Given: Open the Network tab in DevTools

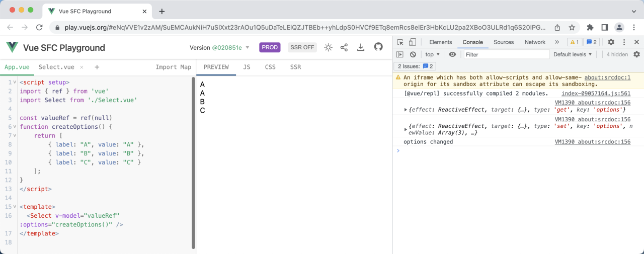Looking at the screenshot, I should (x=534, y=42).
